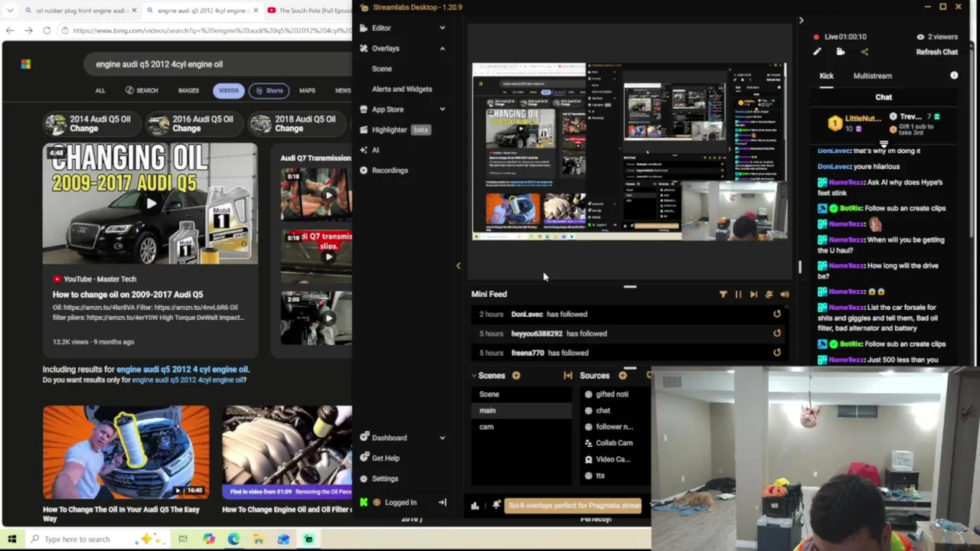Edit stream info pencil icon
Viewport: 980px width, 551px height.
coord(817,52)
